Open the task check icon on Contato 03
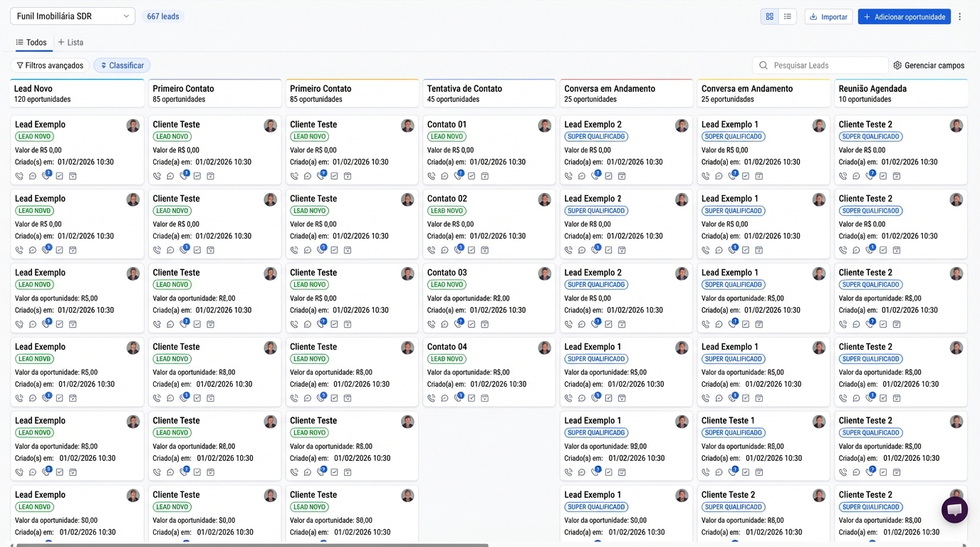This screenshot has width=980, height=547. 471,324
